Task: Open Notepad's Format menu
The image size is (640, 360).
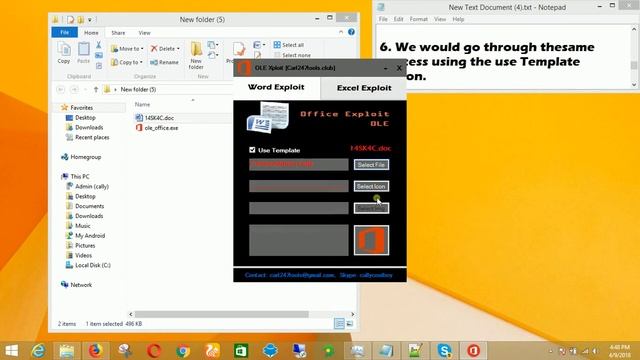Action: (x=418, y=19)
